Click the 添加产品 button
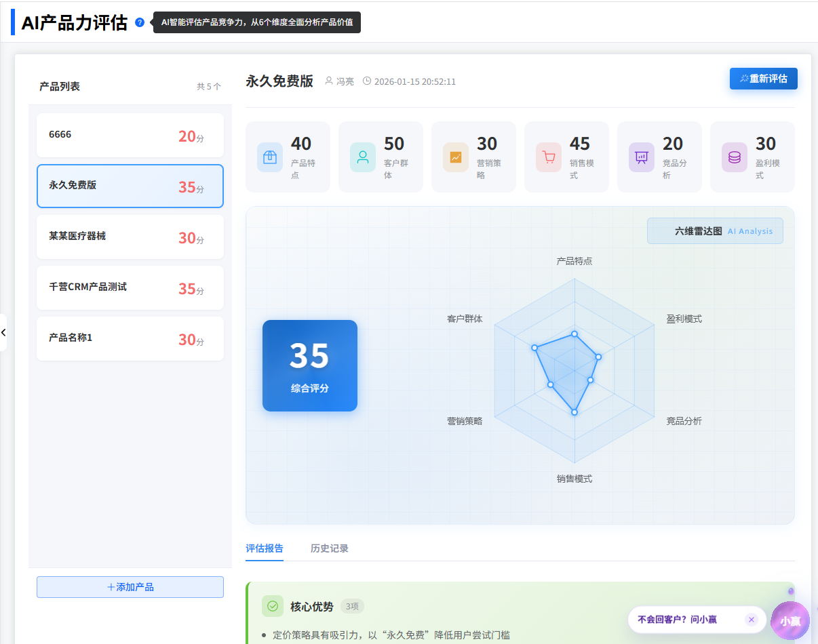Image resolution: width=818 pixels, height=644 pixels. pyautogui.click(x=130, y=587)
